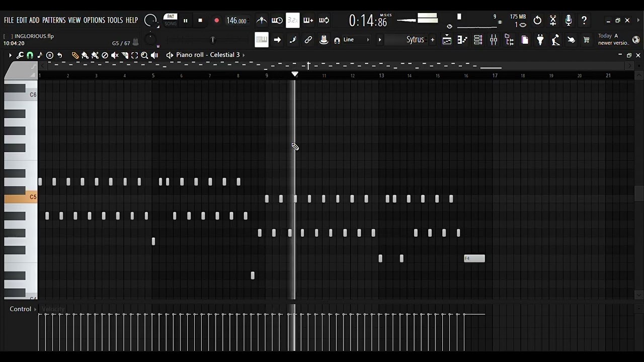The image size is (644, 362).
Task: Open the PATTERNS menu
Action: [54, 20]
